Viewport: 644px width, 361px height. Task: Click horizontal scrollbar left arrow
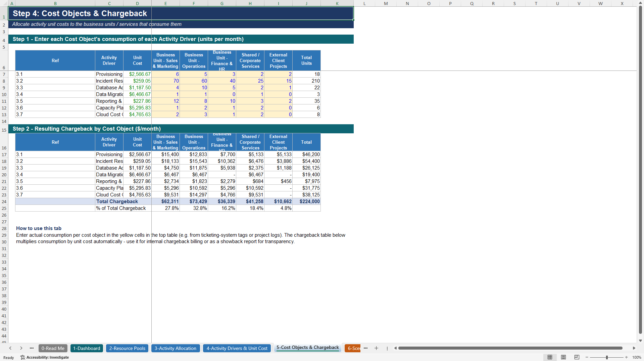395,348
